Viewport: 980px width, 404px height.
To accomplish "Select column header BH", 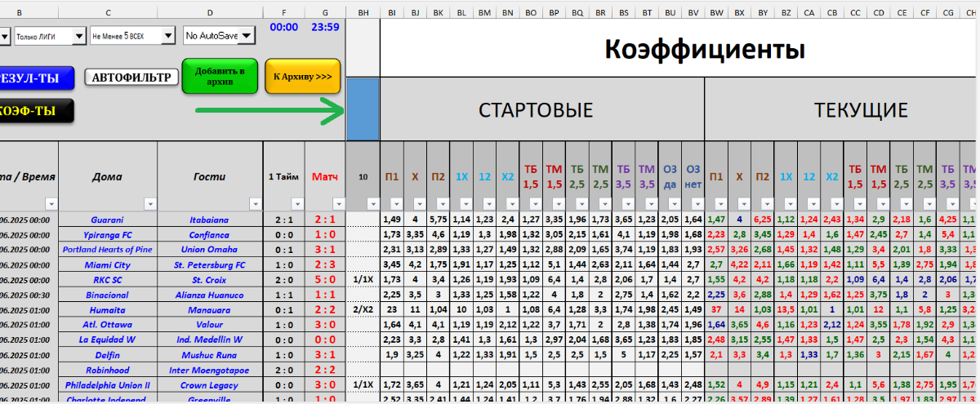I will (x=363, y=12).
